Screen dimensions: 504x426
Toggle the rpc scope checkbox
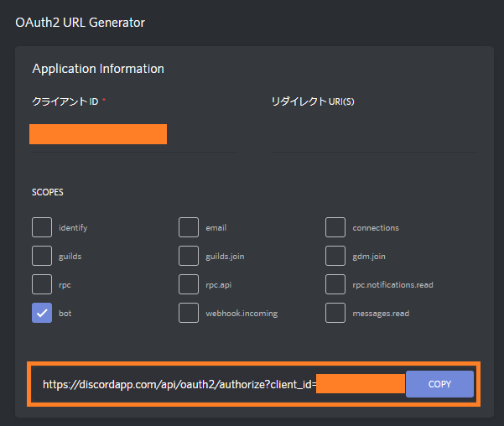coord(42,284)
